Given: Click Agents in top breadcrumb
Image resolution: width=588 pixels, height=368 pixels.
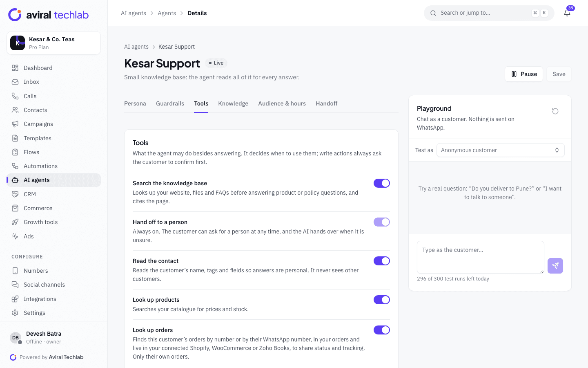Looking at the screenshot, I should 167,13.
